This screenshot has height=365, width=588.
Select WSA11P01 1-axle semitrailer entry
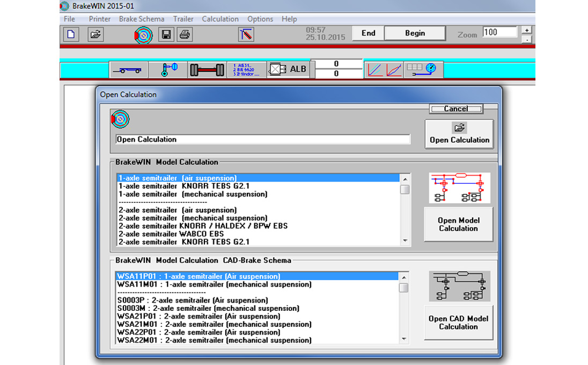click(257, 276)
